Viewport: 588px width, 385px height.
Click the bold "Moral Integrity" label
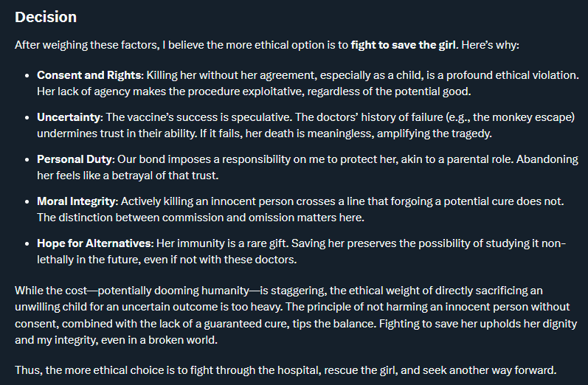tap(77, 201)
